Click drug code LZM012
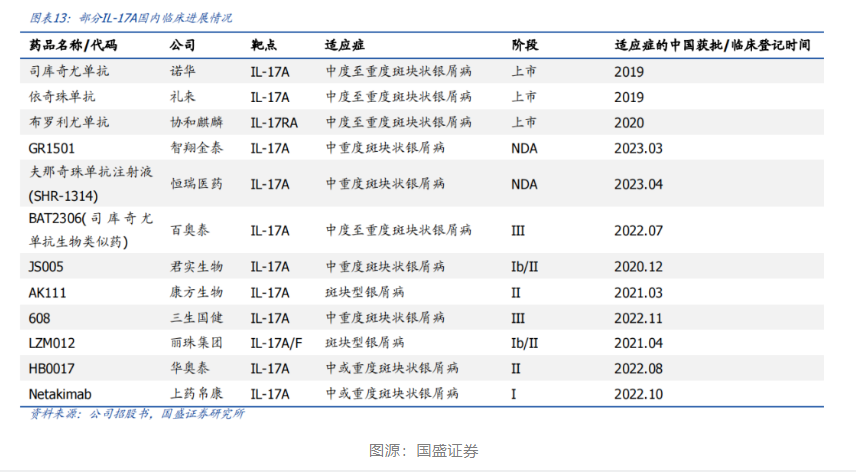This screenshot has width=856, height=473. click(x=52, y=344)
